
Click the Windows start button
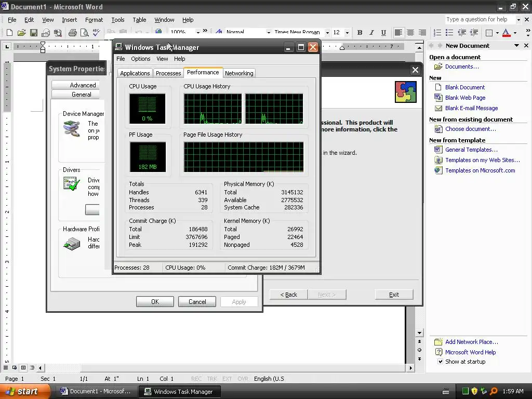click(x=25, y=392)
